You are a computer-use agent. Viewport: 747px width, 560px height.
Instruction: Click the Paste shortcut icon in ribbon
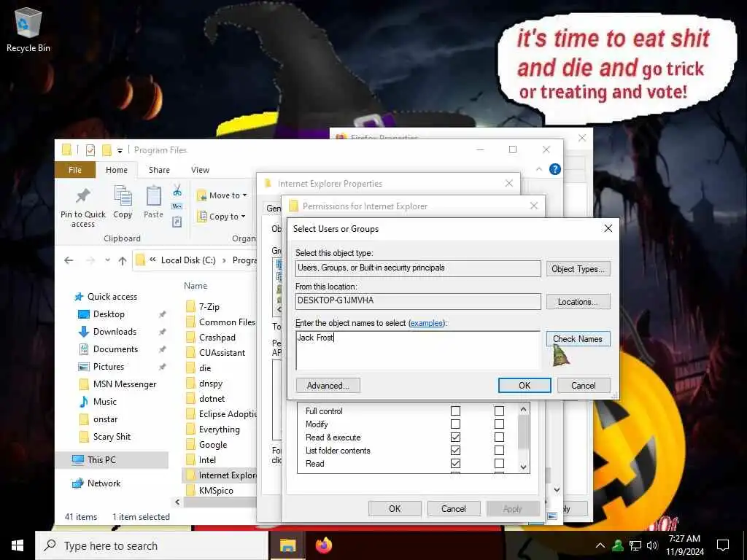click(177, 222)
